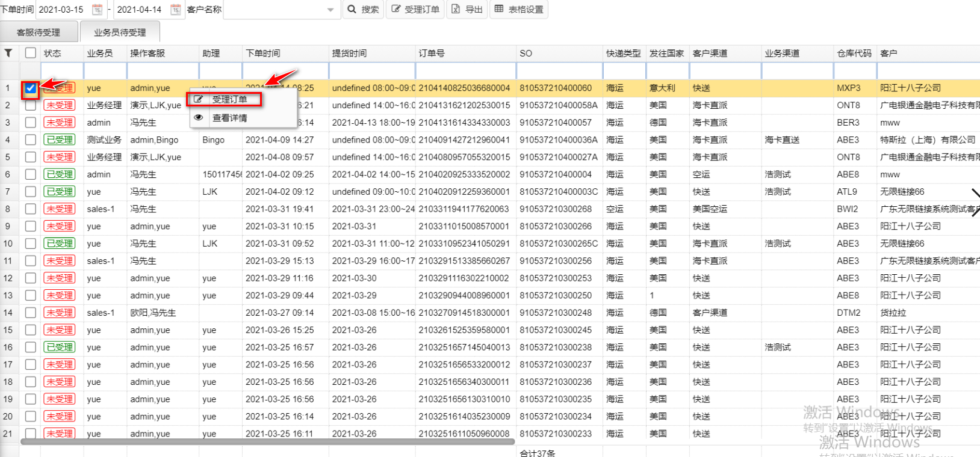Expand the 客户名称 dropdown
The width and height of the screenshot is (980, 457).
(x=330, y=10)
